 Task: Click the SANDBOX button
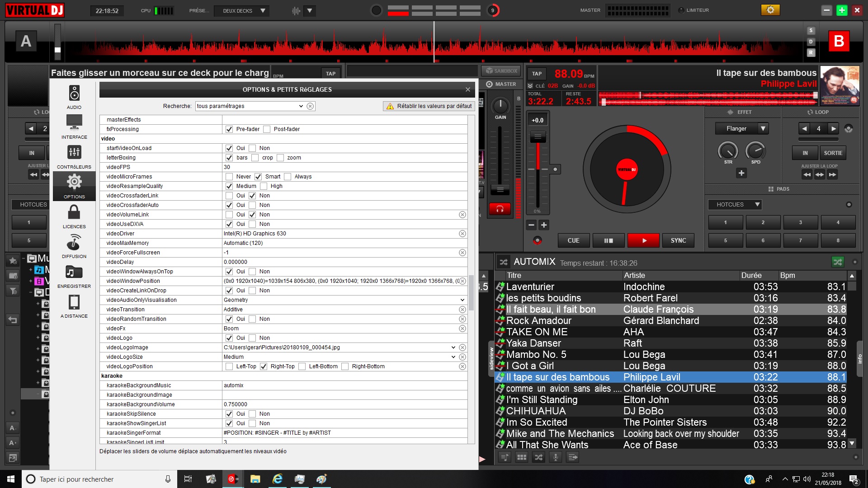coord(501,71)
